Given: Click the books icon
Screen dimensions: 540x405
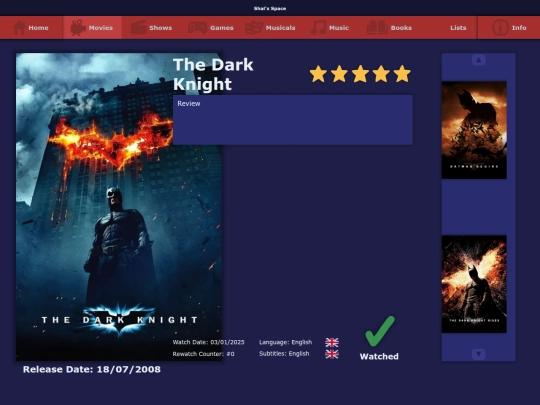Looking at the screenshot, I should click(377, 28).
